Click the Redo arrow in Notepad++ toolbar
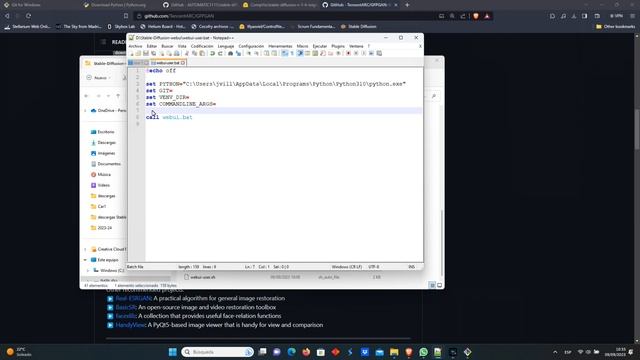 220,53
